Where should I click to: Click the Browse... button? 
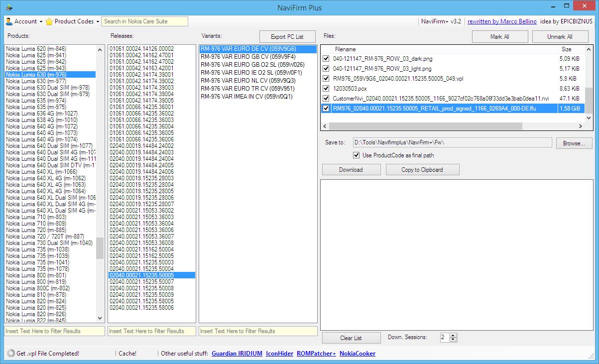[574, 143]
